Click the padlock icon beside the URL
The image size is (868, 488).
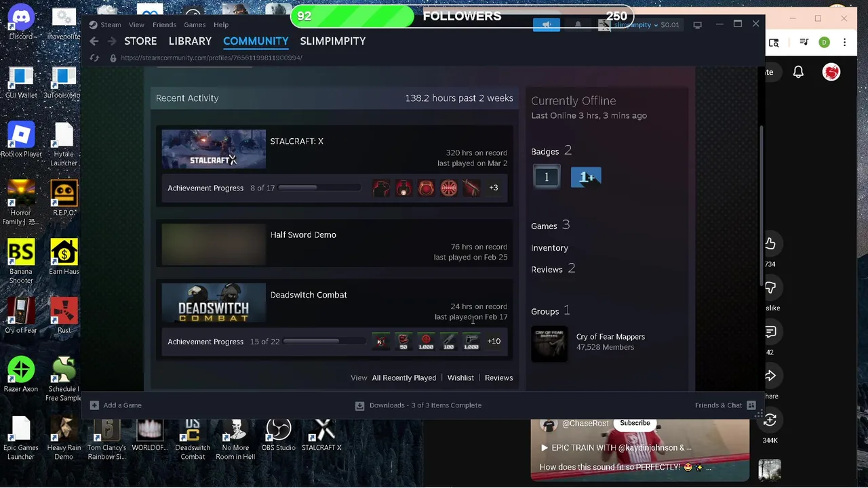click(x=113, y=58)
